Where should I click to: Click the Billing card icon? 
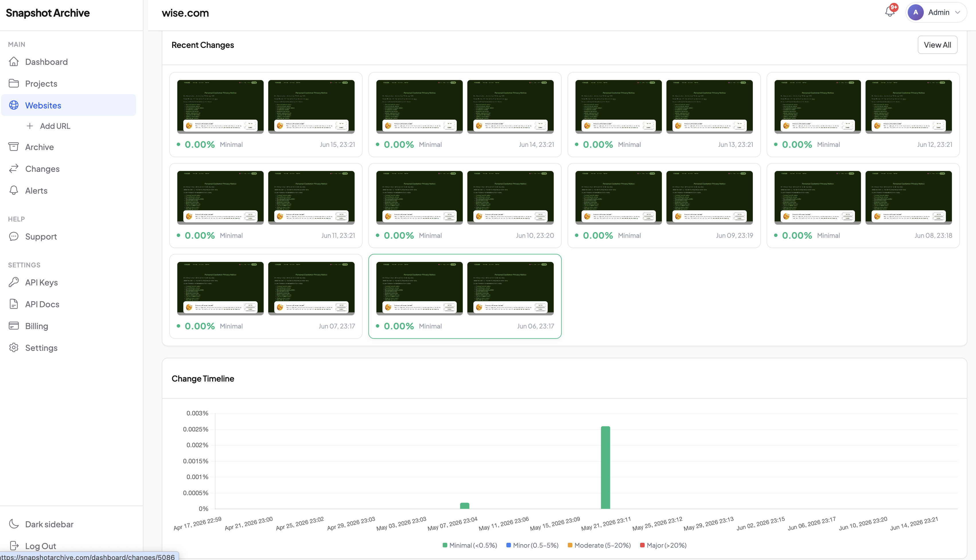[x=14, y=326]
